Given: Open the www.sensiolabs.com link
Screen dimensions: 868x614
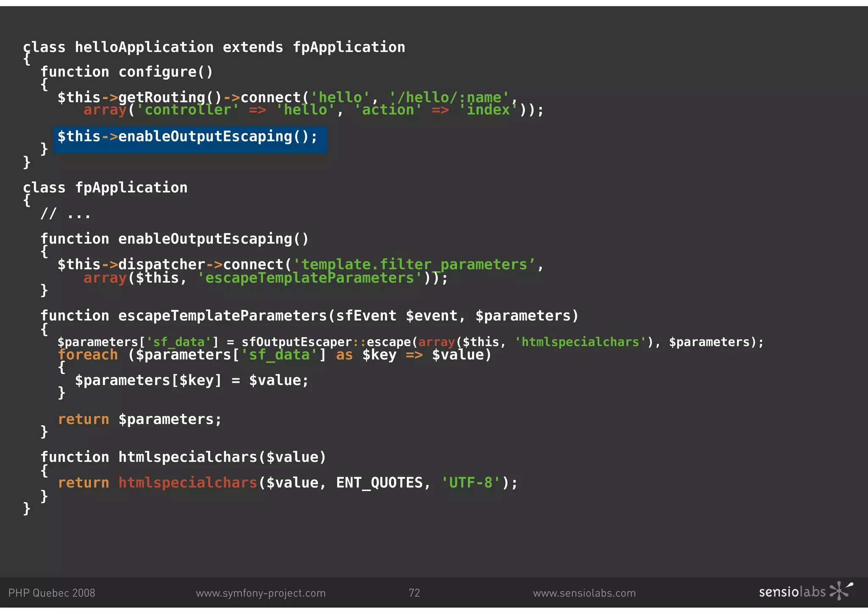Looking at the screenshot, I should pyautogui.click(x=584, y=593).
